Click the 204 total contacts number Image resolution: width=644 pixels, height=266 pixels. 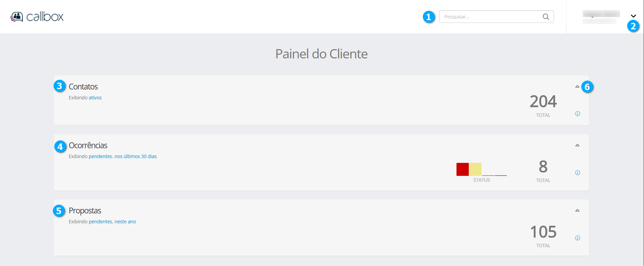coord(543,101)
